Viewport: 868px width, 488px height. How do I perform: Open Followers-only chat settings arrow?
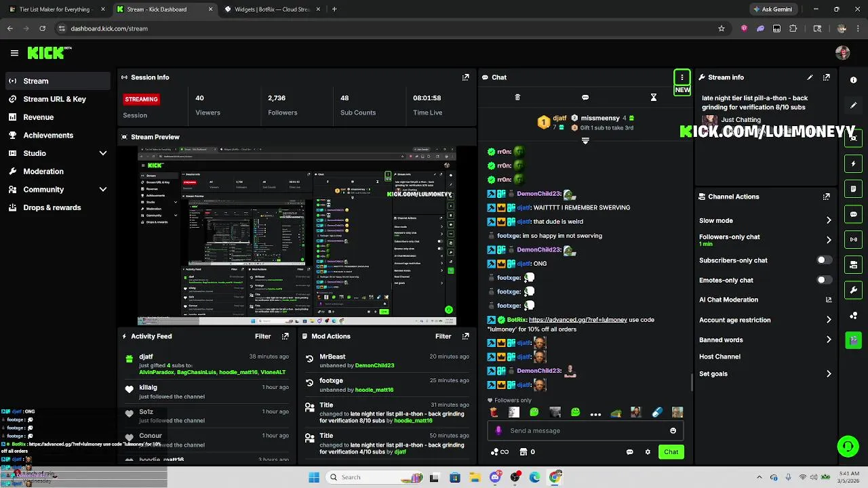[829, 240]
